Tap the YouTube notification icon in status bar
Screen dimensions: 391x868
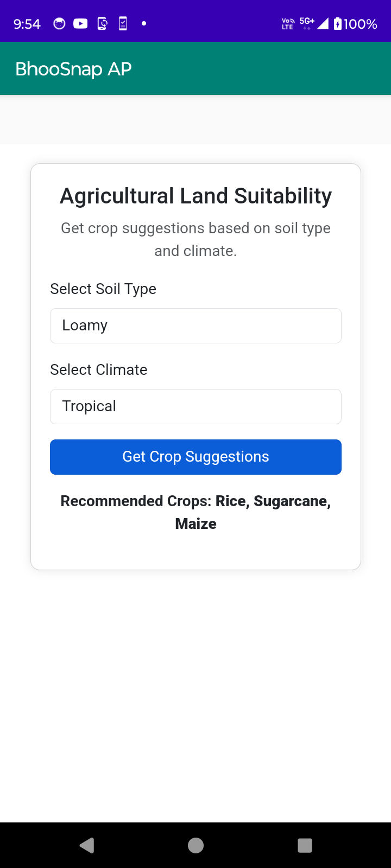[x=80, y=23]
